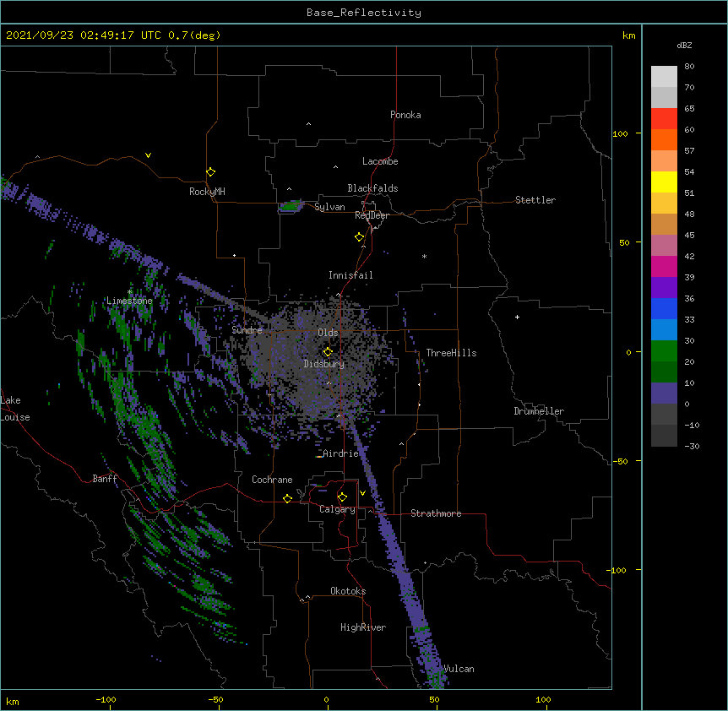Click the red 65 dBZ legend swatch
The height and width of the screenshot is (711, 728).
coord(664,119)
